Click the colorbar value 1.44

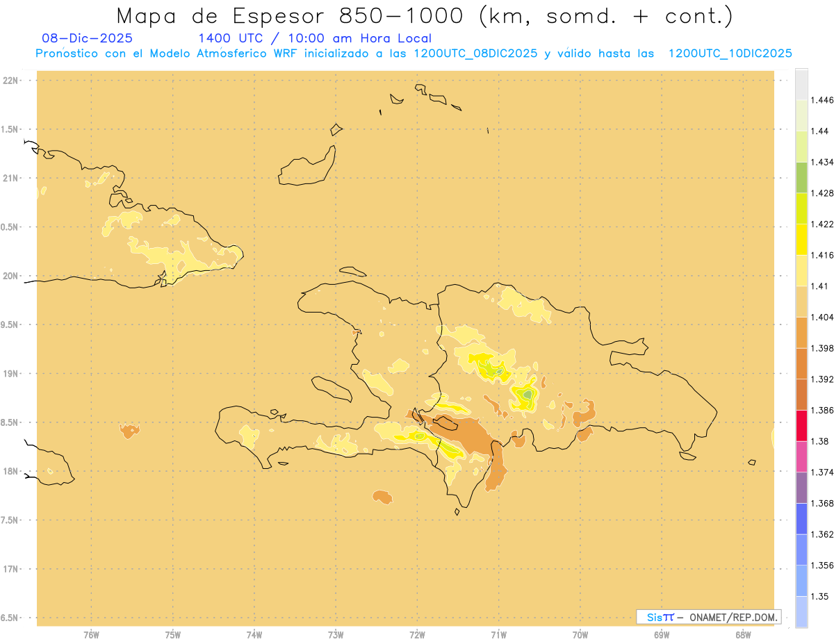coord(820,131)
